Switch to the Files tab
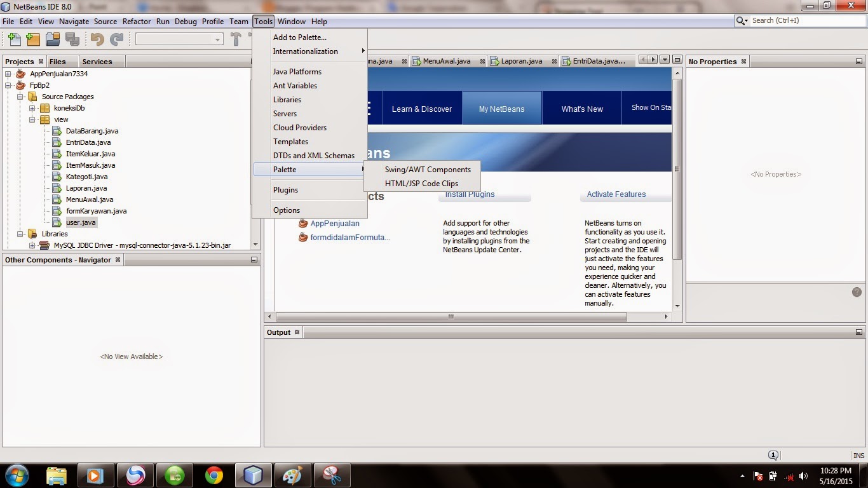The height and width of the screenshot is (488, 868). 57,62
